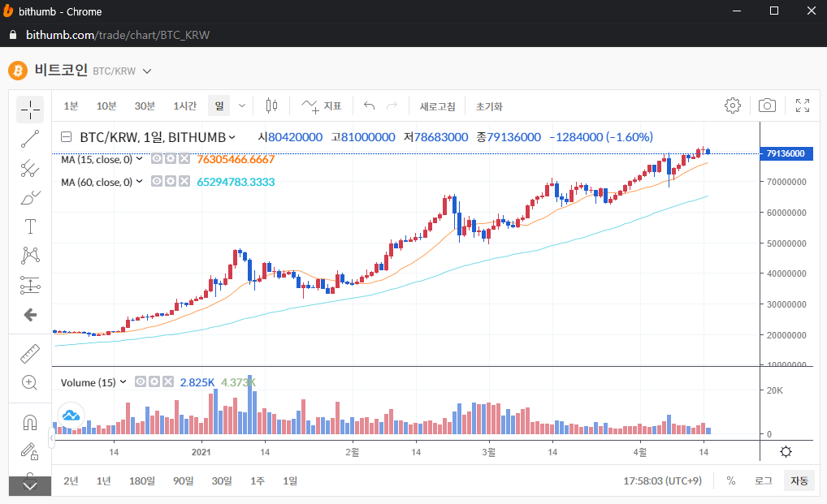Viewport: 827px width, 504px height.
Task: Activate the magnet snap mode
Action: pyautogui.click(x=30, y=422)
